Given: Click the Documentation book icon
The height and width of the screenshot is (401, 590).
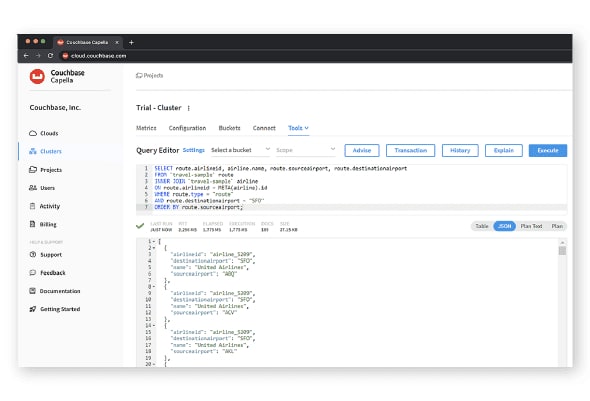Looking at the screenshot, I should (32, 291).
